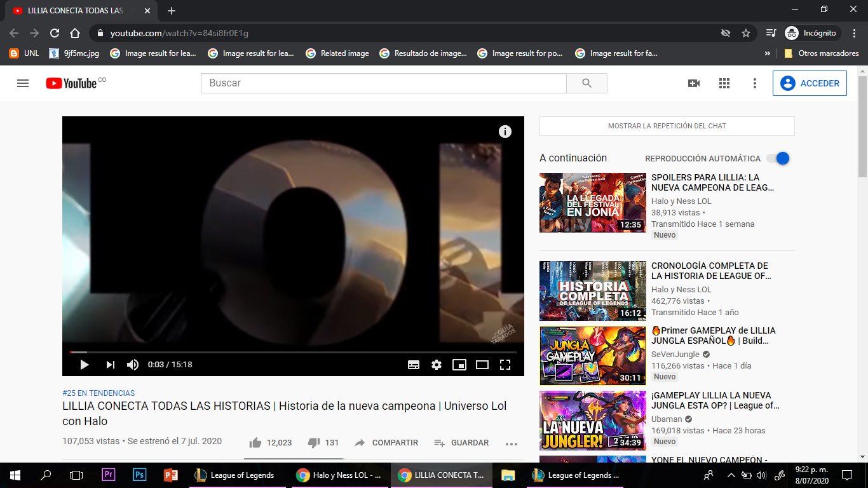The height and width of the screenshot is (488, 868).
Task: Open YouTube settings three-dot menu
Action: 755,83
